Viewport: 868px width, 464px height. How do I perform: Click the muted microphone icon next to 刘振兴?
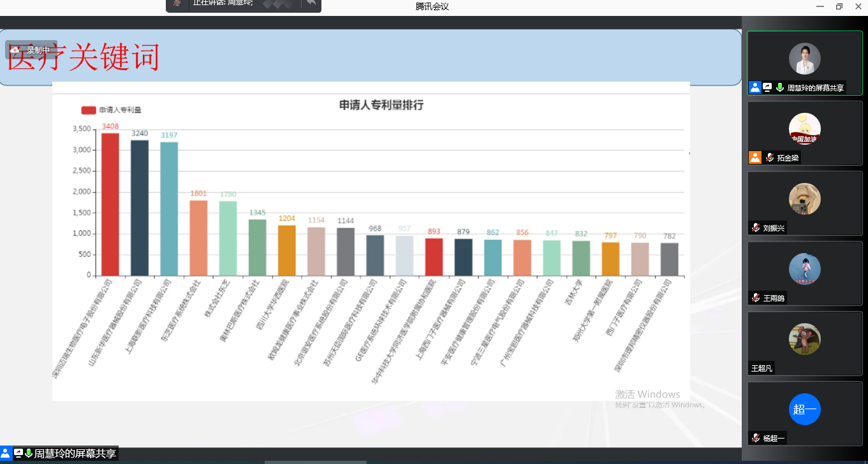[756, 228]
